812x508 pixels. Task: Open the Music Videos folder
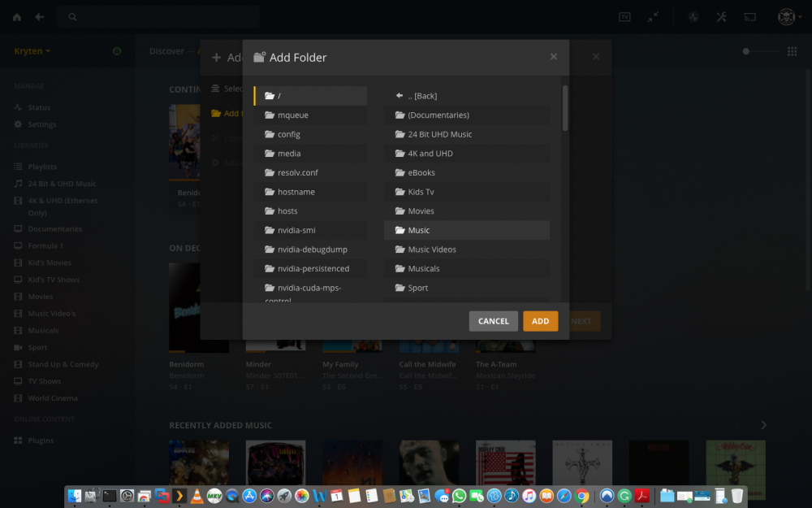click(467, 250)
